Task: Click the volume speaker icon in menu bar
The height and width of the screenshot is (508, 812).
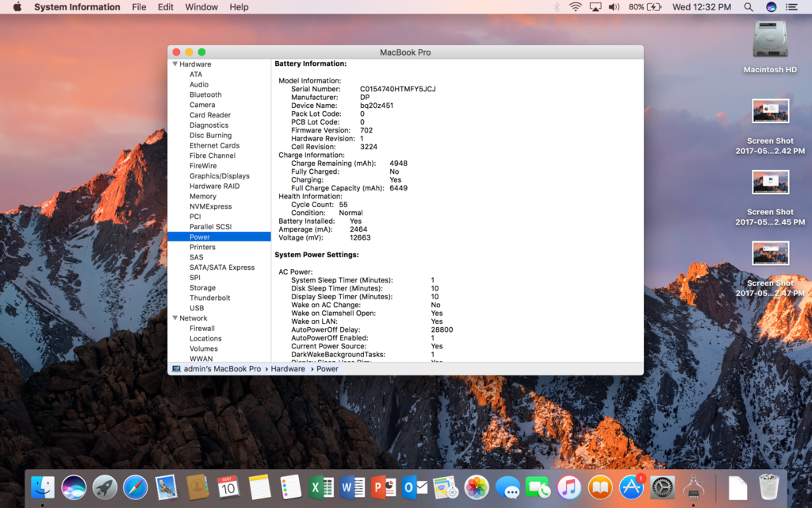Action: 615,6
